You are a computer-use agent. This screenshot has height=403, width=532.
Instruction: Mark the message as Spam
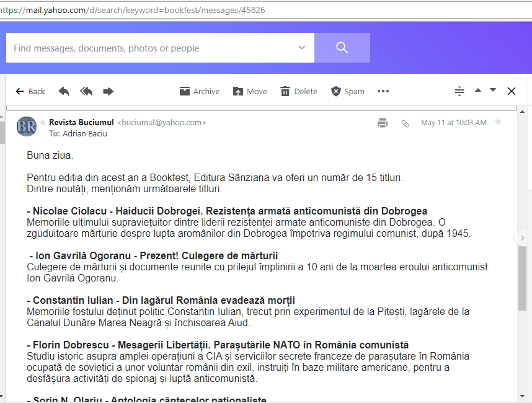coord(347,91)
